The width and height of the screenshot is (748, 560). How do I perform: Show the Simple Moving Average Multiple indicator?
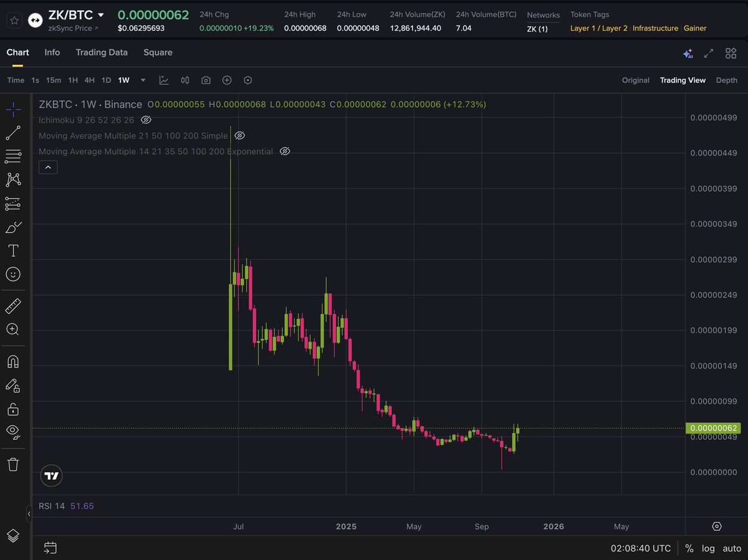pyautogui.click(x=239, y=135)
